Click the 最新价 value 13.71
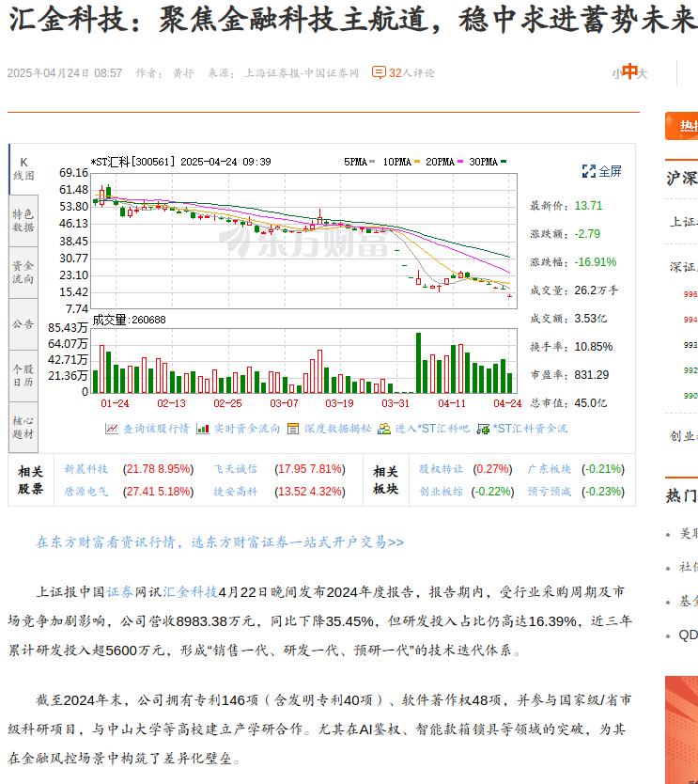 coord(588,206)
